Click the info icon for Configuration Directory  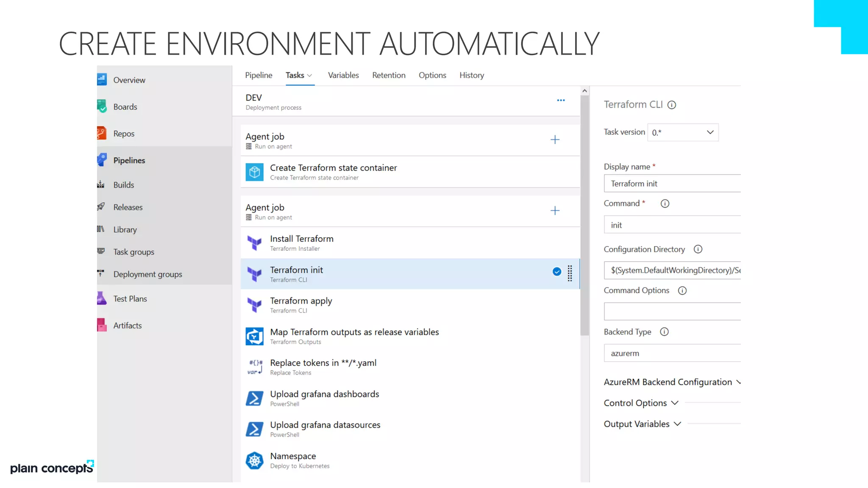click(x=698, y=249)
